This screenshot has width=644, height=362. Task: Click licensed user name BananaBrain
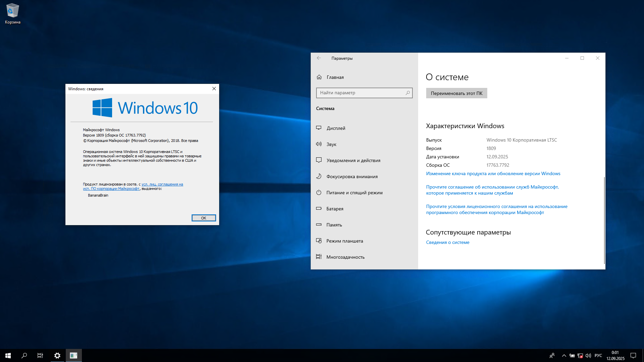98,195
